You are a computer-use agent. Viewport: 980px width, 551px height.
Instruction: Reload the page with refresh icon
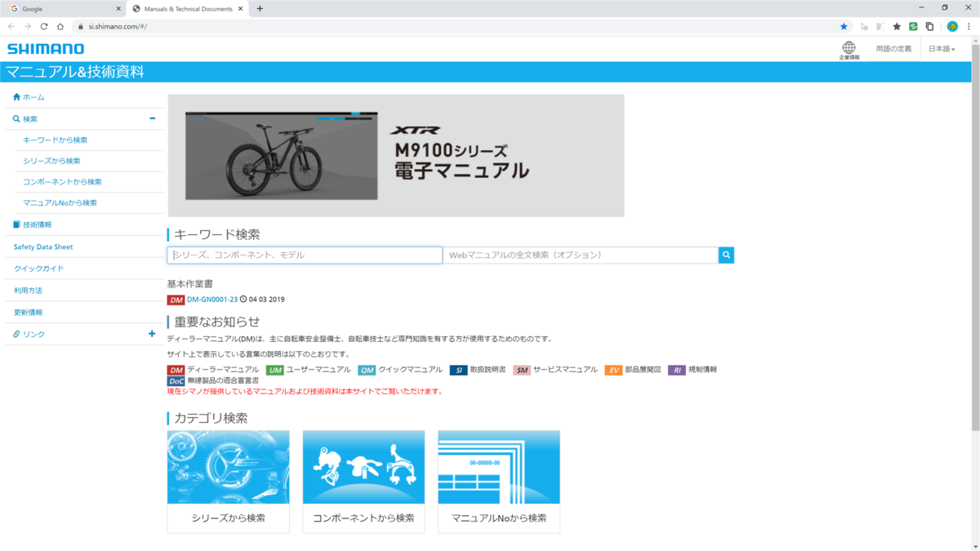pyautogui.click(x=44, y=26)
